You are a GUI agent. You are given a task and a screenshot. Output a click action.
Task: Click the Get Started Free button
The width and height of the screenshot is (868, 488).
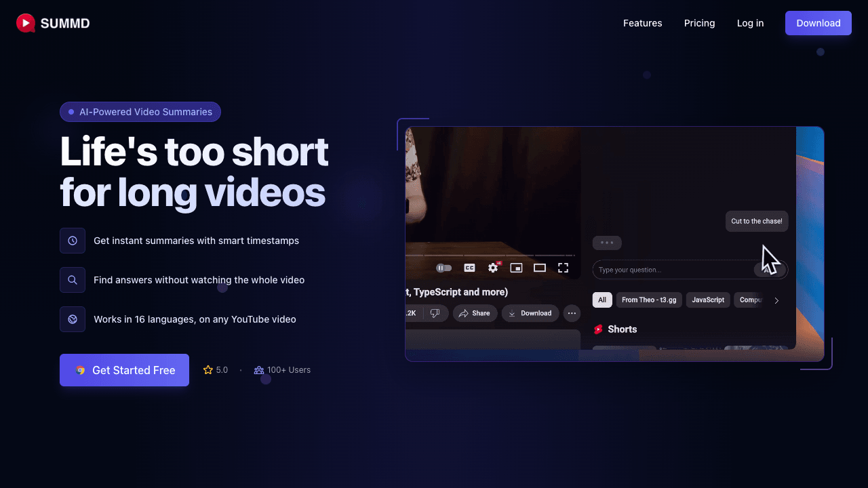(124, 370)
